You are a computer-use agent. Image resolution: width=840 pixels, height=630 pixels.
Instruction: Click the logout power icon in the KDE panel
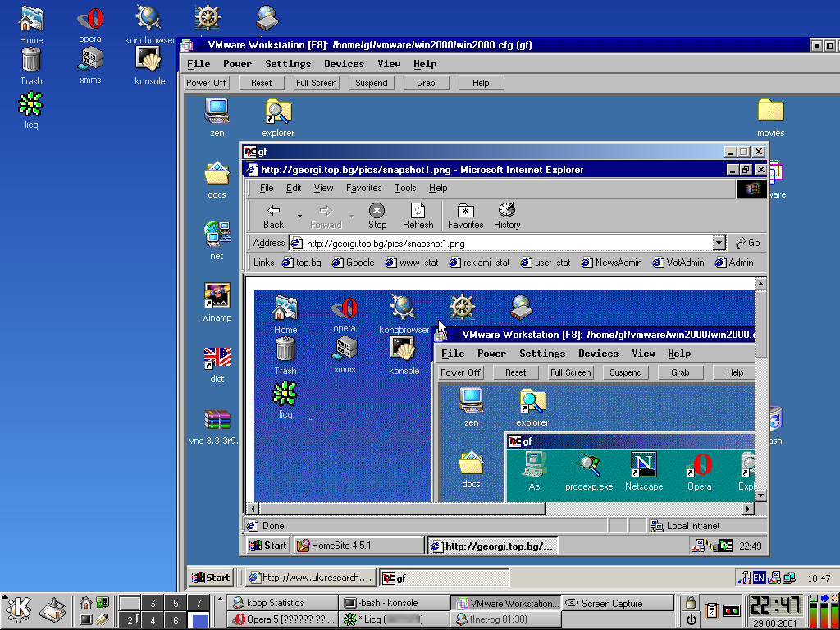(691, 620)
